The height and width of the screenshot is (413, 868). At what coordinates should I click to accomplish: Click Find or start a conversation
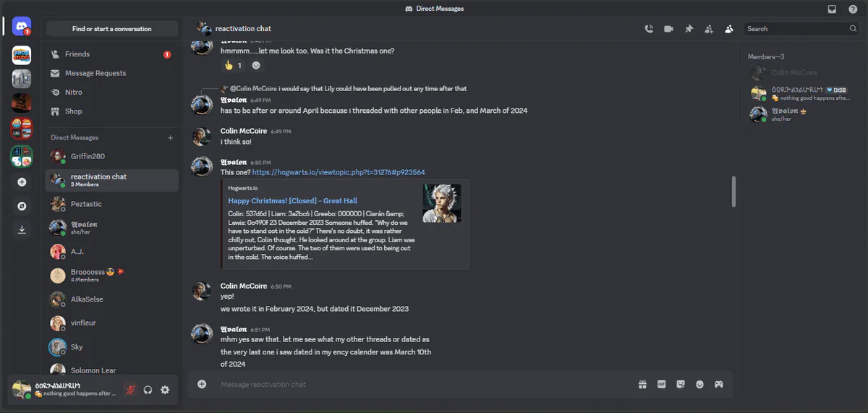coord(112,29)
